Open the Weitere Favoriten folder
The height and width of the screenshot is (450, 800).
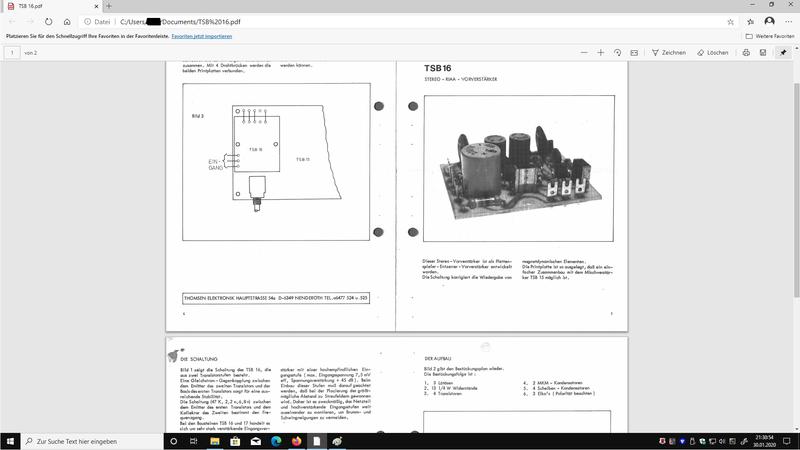[x=768, y=36]
